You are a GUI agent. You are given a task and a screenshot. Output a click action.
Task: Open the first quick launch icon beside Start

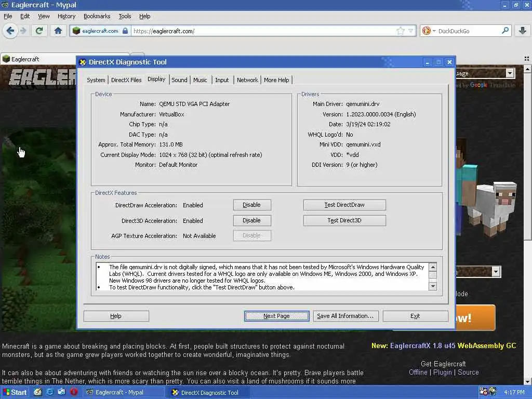[37, 392]
